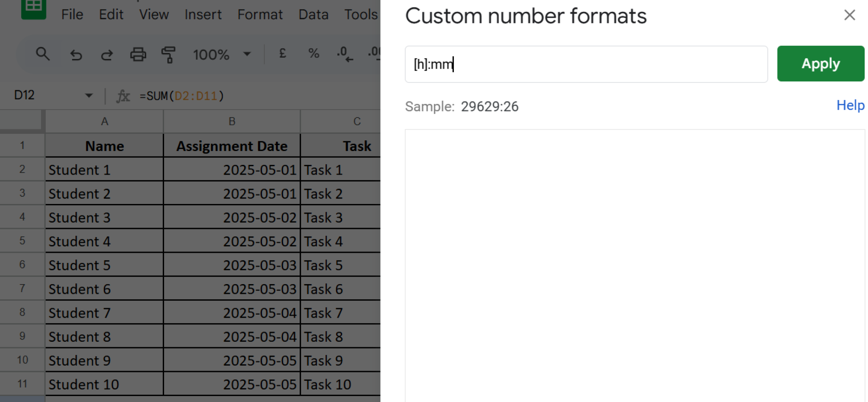Image resolution: width=868 pixels, height=402 pixels.
Task: Open the Format menu
Action: pyautogui.click(x=260, y=15)
